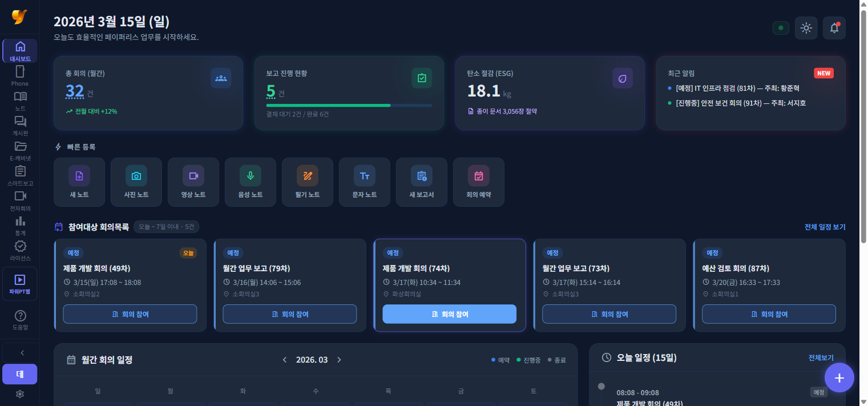This screenshot has height=406, width=868.
Task: Select the 필기 노트 handwriting icon
Action: (307, 175)
